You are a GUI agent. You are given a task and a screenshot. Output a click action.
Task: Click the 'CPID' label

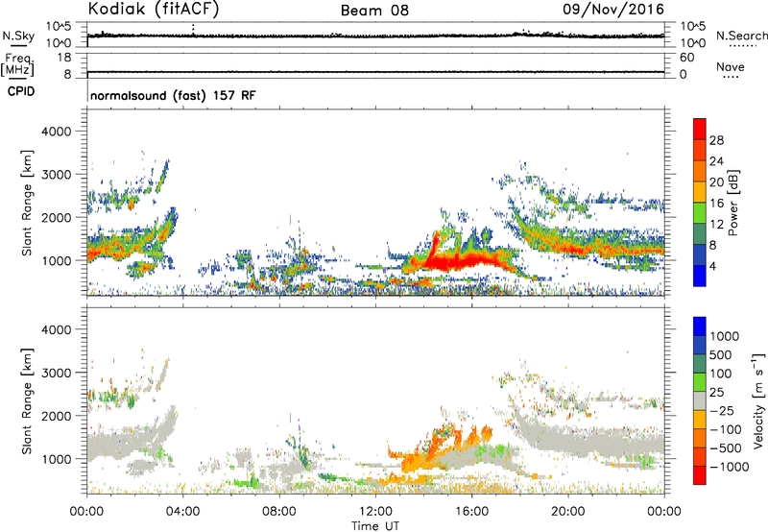tap(21, 91)
